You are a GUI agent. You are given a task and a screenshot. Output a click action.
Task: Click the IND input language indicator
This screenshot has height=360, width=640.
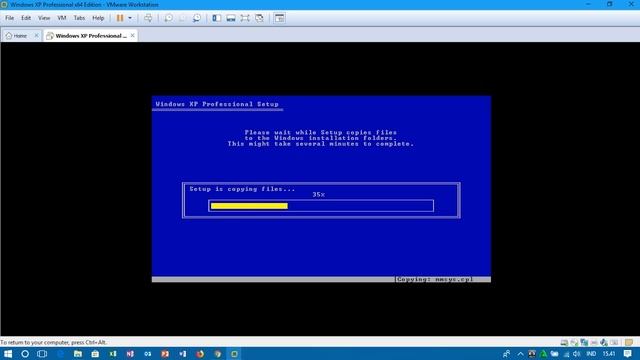click(591, 354)
